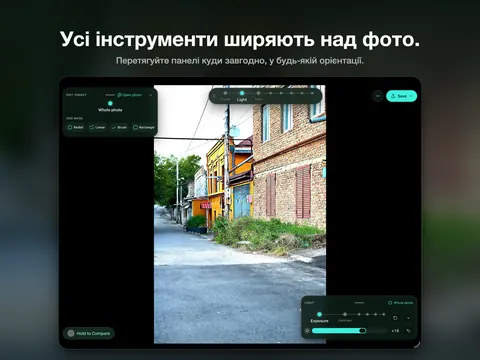Click the sun brightness icon beside slider
This screenshot has height=360, width=480.
(x=307, y=331)
